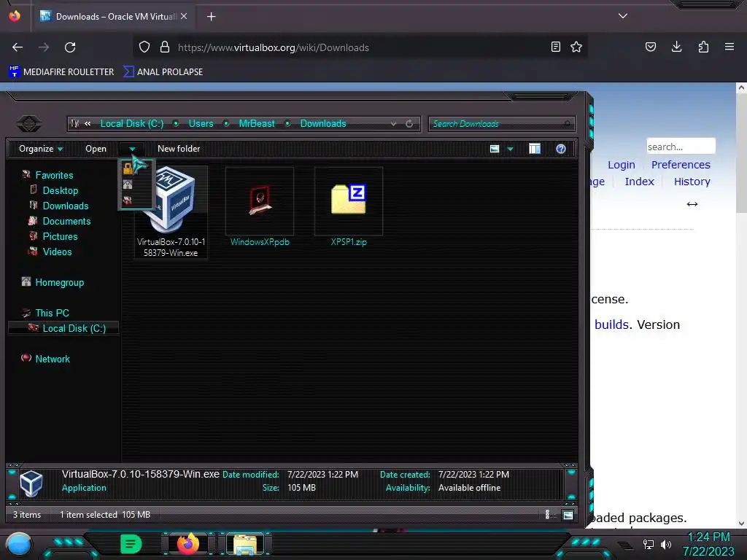Viewport: 747px width, 560px height.
Task: Click the Start orb on taskbar
Action: [x=19, y=545]
